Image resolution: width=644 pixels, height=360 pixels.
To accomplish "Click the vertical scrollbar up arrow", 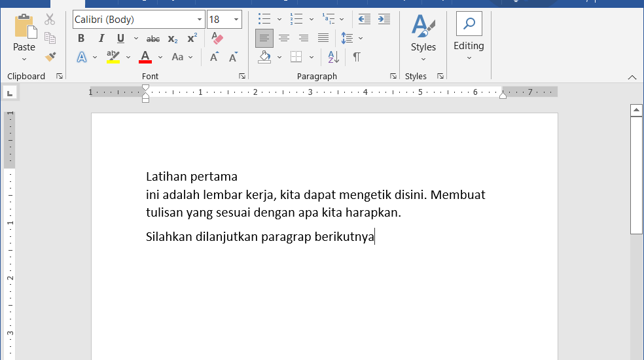I will (636, 110).
